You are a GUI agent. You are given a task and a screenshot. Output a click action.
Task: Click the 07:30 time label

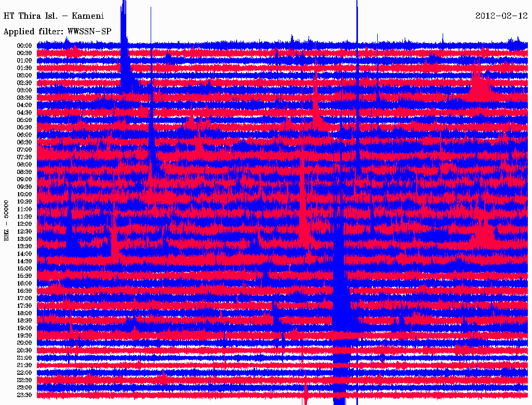click(24, 157)
